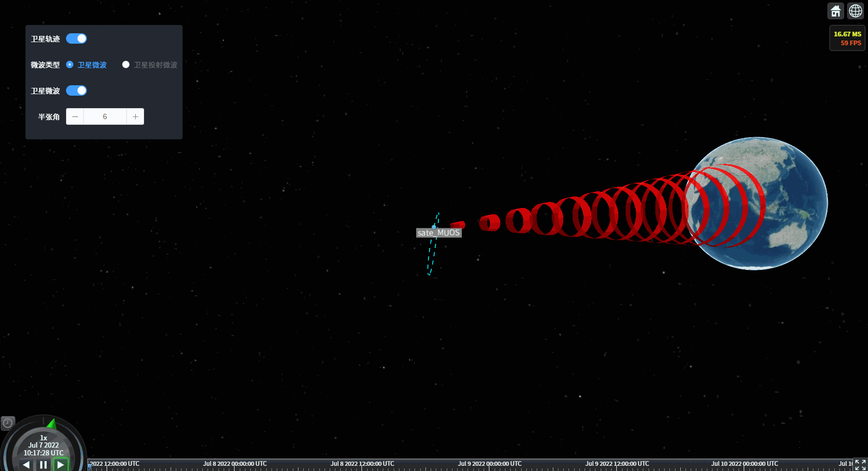Click timeline at Jul 8 2022 00:00:00 UTC
Viewport: 868px width, 471px height.
click(x=235, y=464)
